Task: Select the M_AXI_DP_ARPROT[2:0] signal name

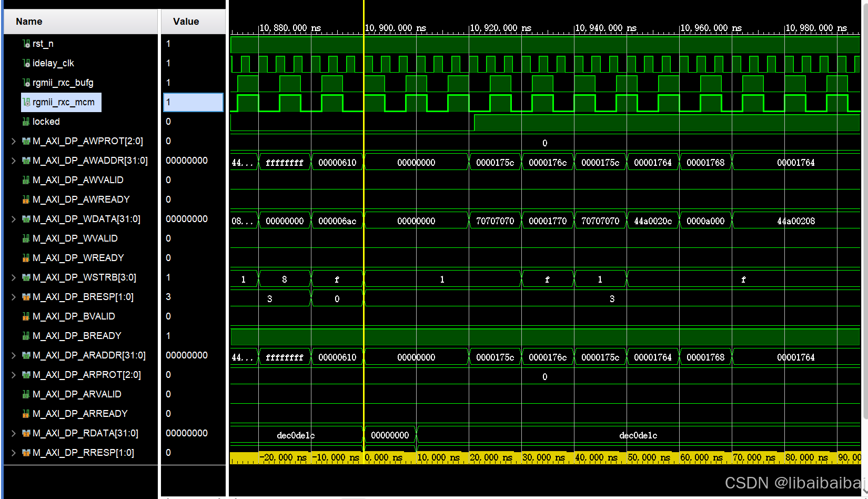Action: point(87,375)
